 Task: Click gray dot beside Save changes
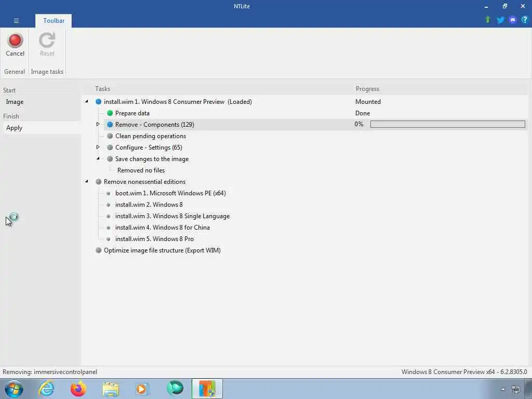(x=110, y=159)
